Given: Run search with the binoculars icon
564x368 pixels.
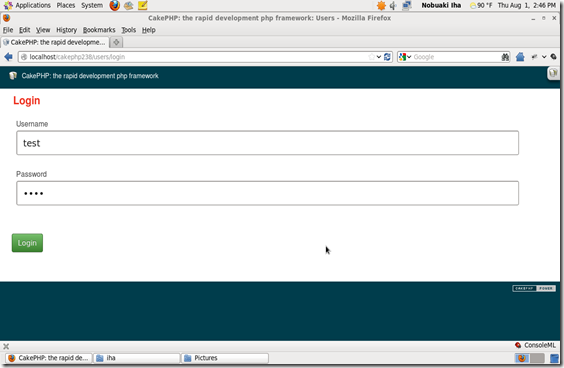Looking at the screenshot, I should click(505, 57).
